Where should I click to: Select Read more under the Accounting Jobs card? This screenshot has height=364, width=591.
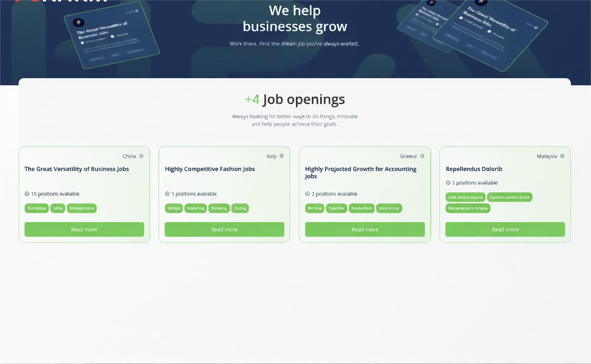[365, 229]
